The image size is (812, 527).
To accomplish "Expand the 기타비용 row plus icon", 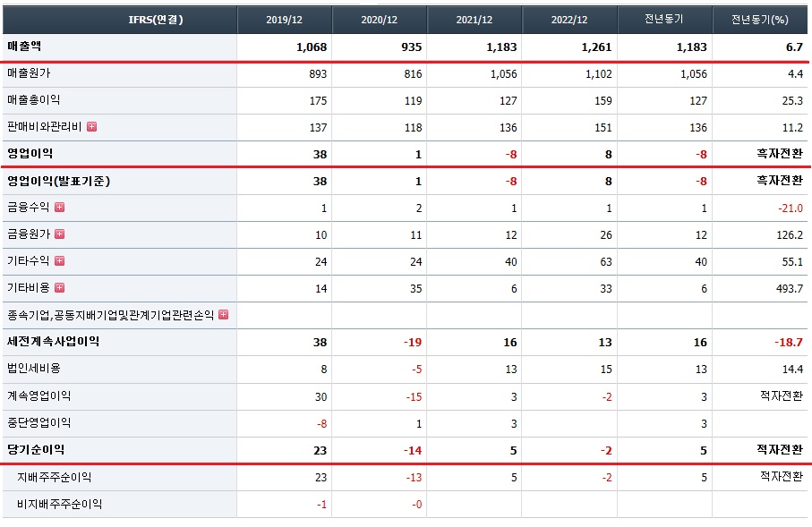I will pyautogui.click(x=60, y=288).
